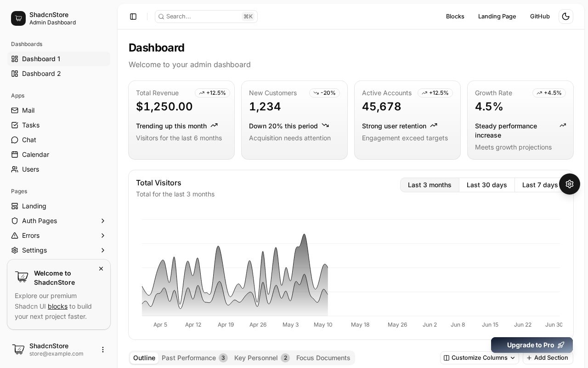Click the "45,678" active accounts value
588x368 pixels.
click(382, 107)
